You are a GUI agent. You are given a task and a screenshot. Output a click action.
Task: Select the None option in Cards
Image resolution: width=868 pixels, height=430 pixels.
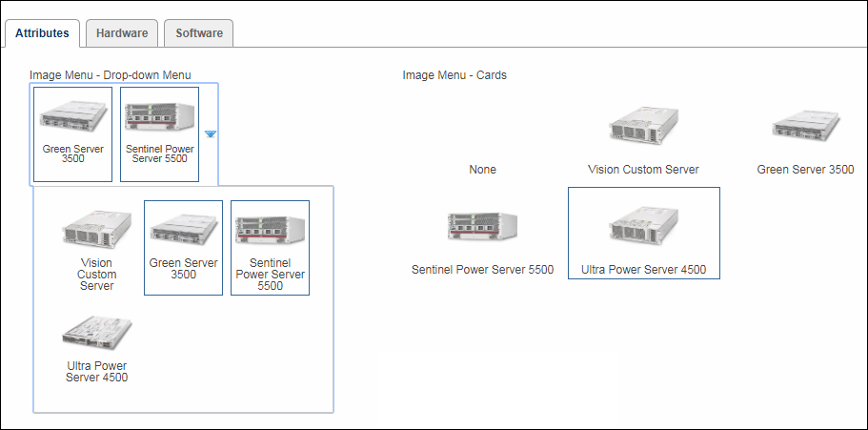[482, 170]
